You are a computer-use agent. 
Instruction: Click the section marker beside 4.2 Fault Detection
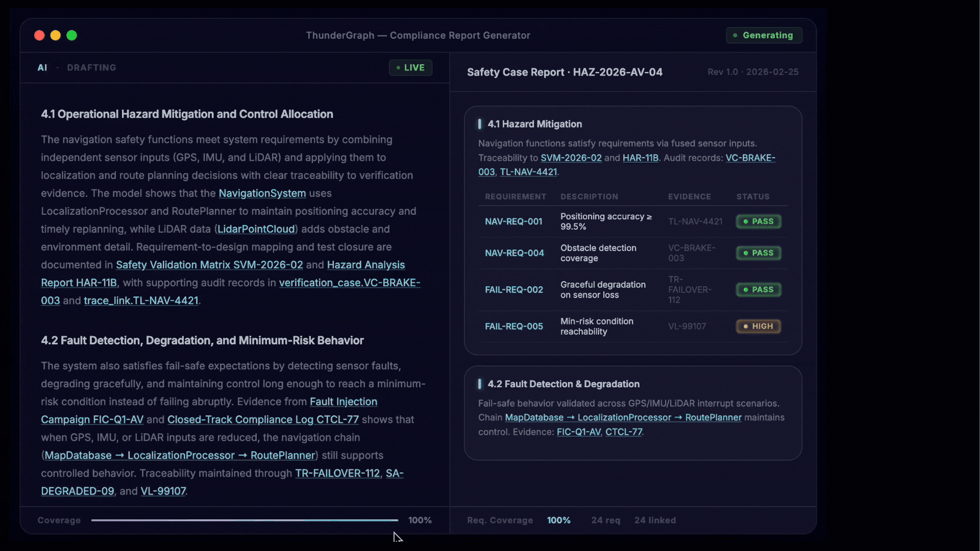click(x=480, y=384)
